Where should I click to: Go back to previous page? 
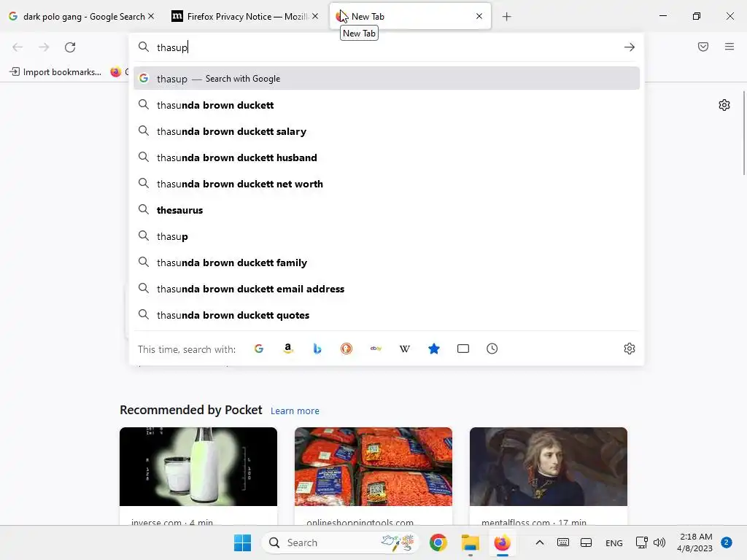[x=18, y=47]
